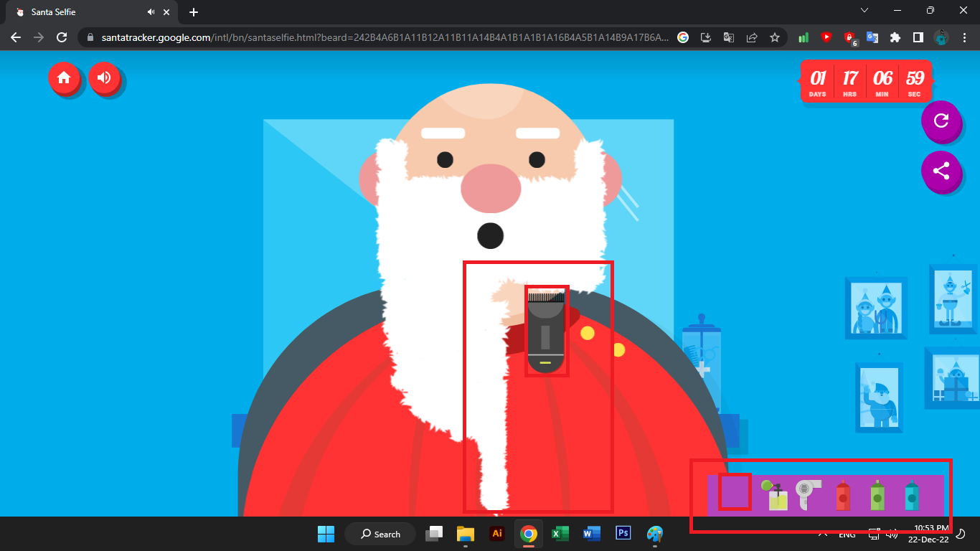This screenshot has height=551, width=980.
Task: Open the Chrome three-dot menu
Action: coord(963,37)
